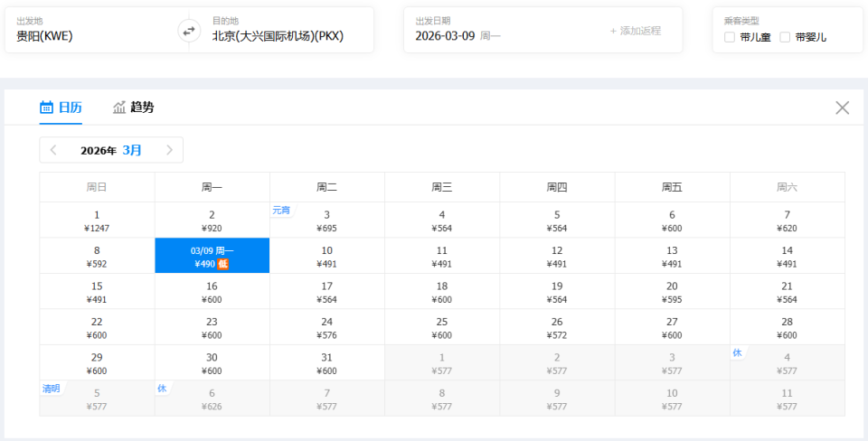
Task: Select March 5 priced ¥564
Action: point(558,220)
